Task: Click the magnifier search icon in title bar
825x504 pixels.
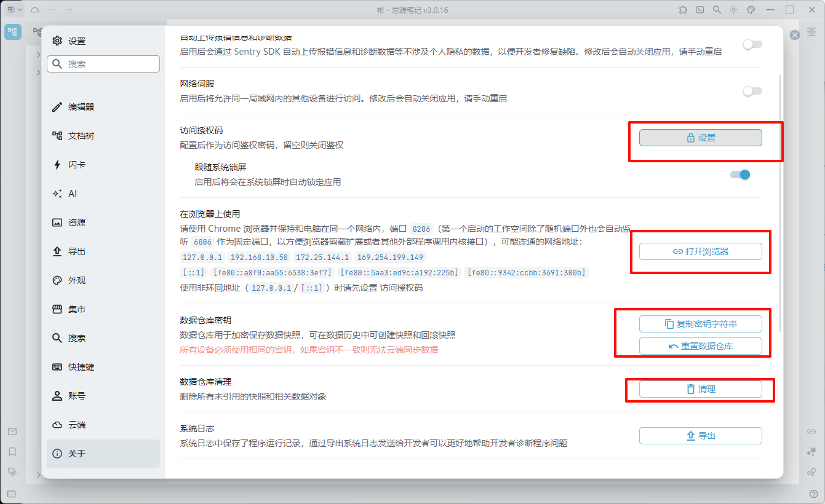Action: coord(717,10)
